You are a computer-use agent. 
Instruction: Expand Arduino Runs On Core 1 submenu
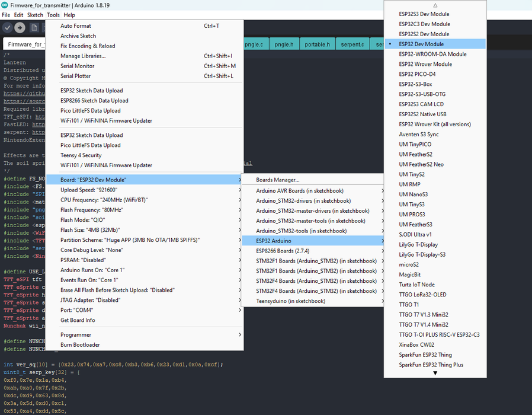145,270
